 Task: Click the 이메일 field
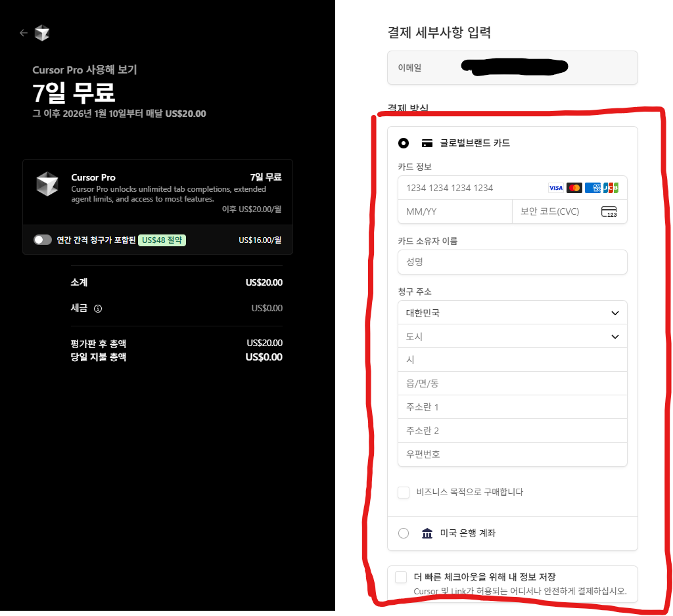[x=513, y=68]
